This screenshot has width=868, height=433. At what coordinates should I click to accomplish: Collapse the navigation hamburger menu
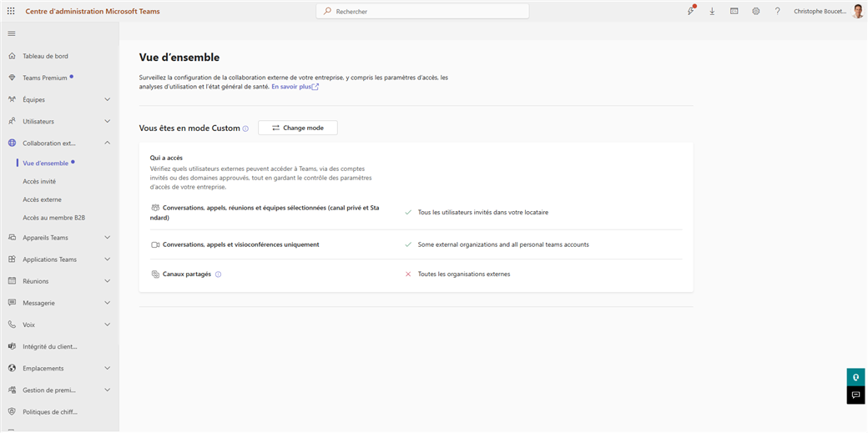pos(12,33)
